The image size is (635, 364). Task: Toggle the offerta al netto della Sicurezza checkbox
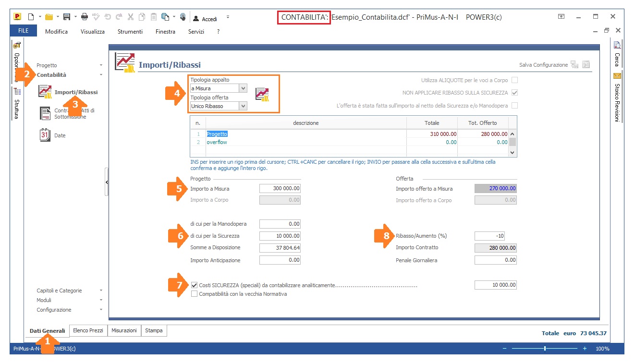click(x=514, y=105)
